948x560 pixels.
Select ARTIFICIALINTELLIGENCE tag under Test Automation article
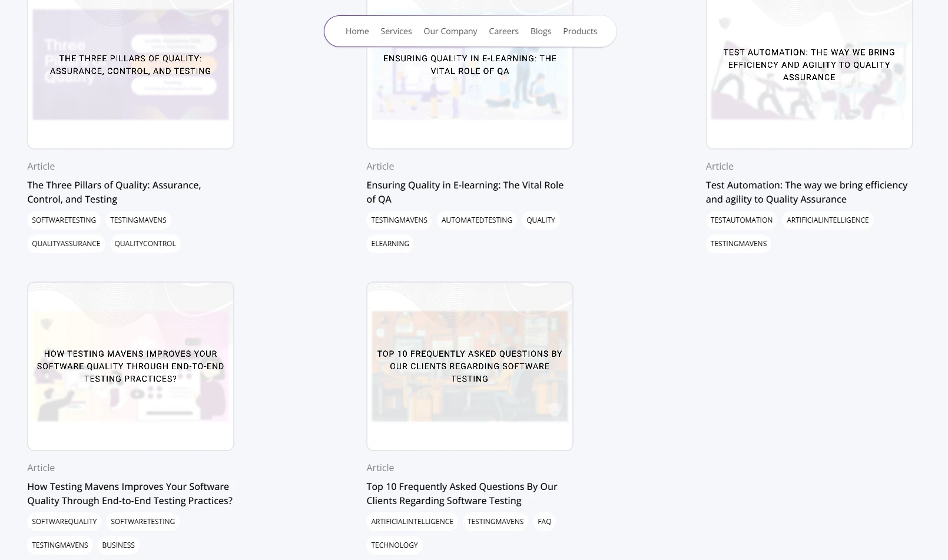coord(828,220)
